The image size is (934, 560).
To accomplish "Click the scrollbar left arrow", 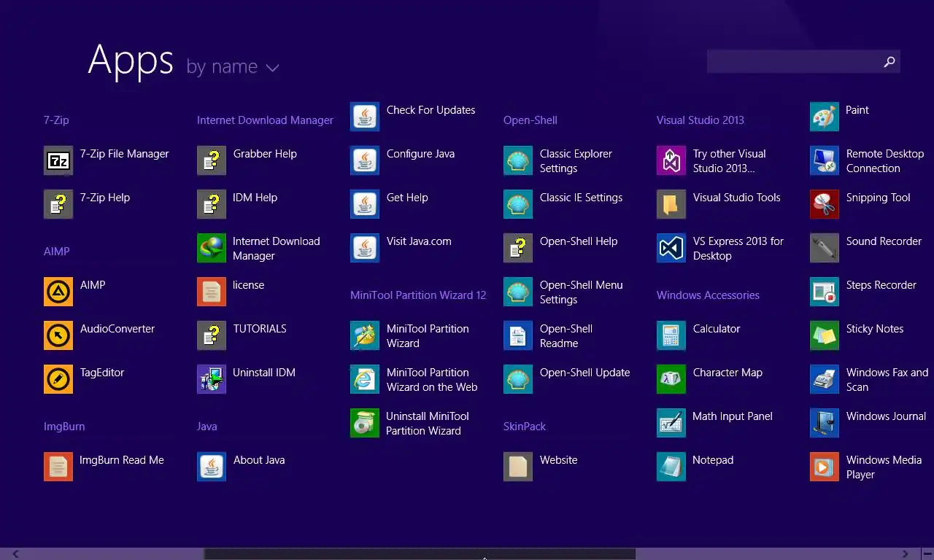I will tap(15, 554).
